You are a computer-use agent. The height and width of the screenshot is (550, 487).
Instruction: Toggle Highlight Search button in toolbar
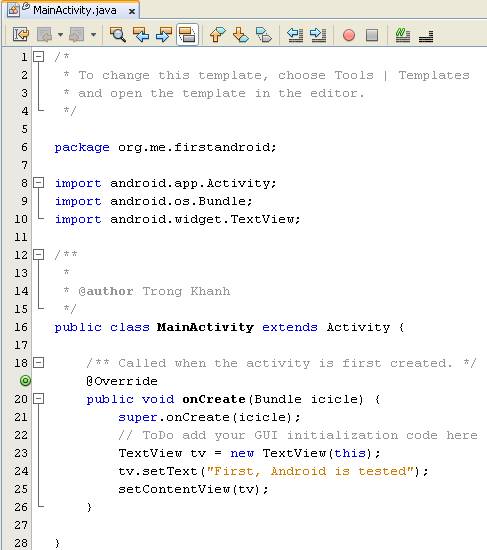pyautogui.click(x=187, y=34)
